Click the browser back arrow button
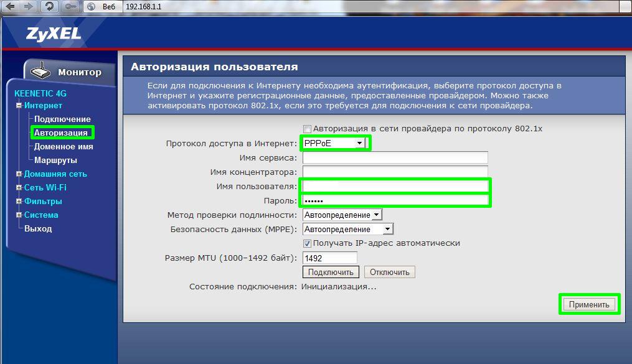This screenshot has width=632, height=364. [11, 6]
